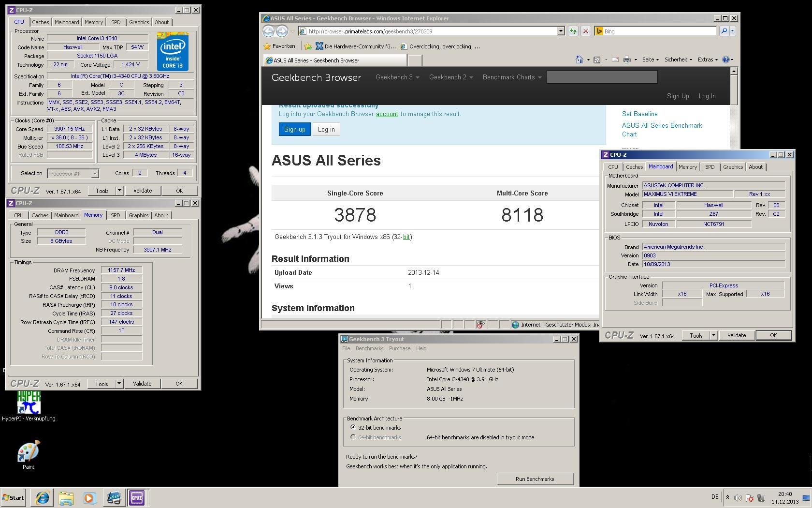Click the Bing search magnifier icon
This screenshot has height=508, width=812.
[724, 31]
